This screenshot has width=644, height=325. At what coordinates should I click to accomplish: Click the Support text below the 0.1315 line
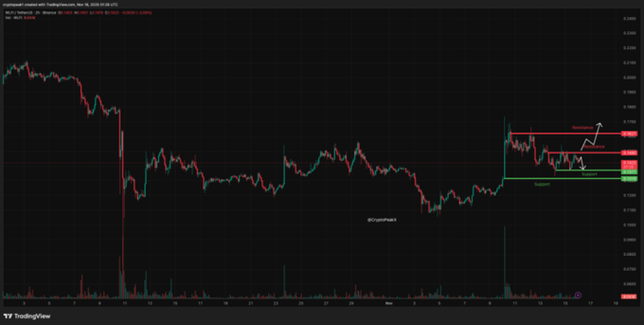[x=541, y=184]
